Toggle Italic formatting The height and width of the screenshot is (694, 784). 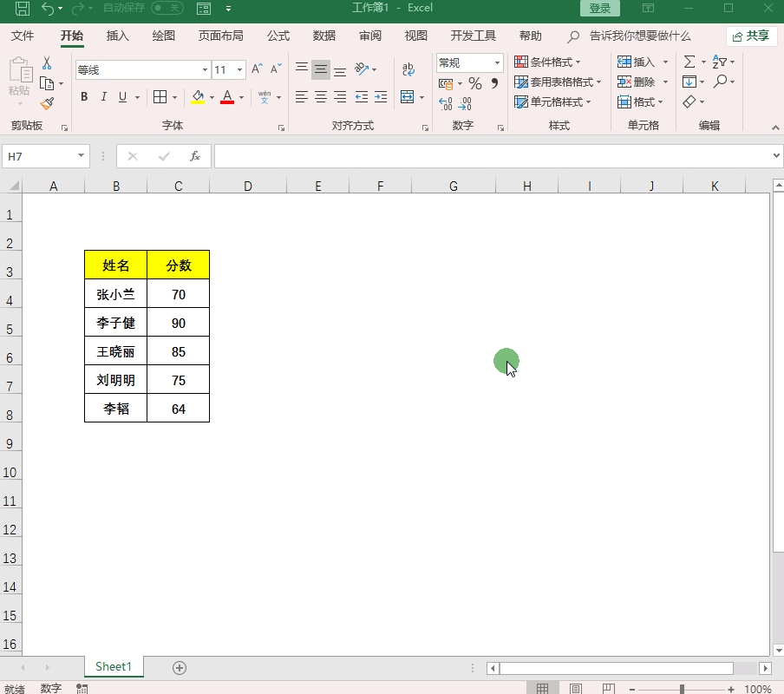pos(103,96)
